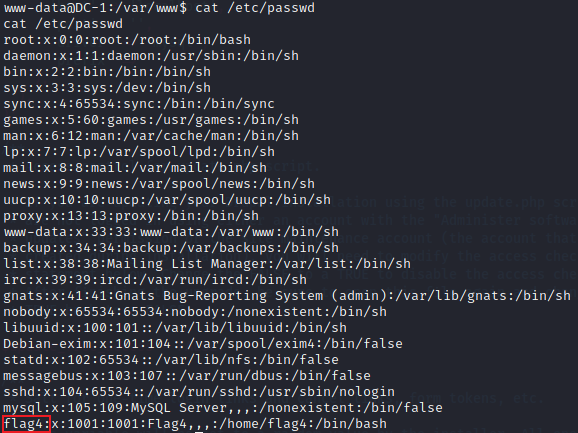Click the www-data@DC-1 shell prompt
The height and width of the screenshot is (433, 578).
click(95, 8)
